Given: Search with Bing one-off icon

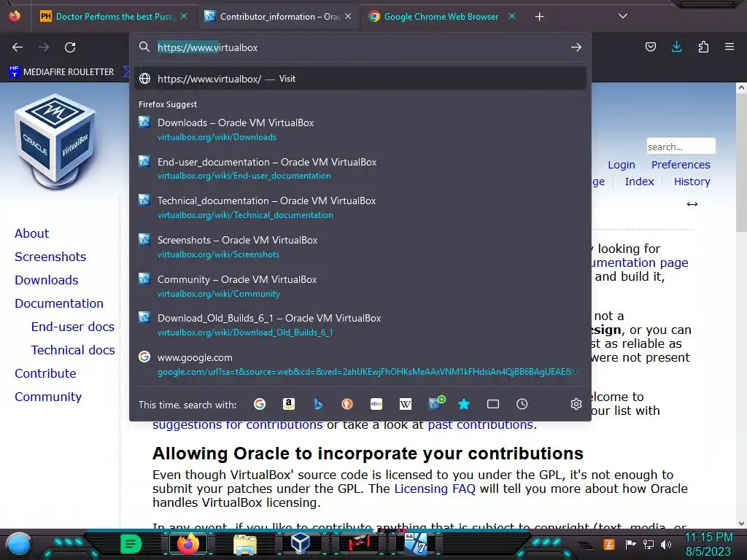Looking at the screenshot, I should pyautogui.click(x=318, y=404).
